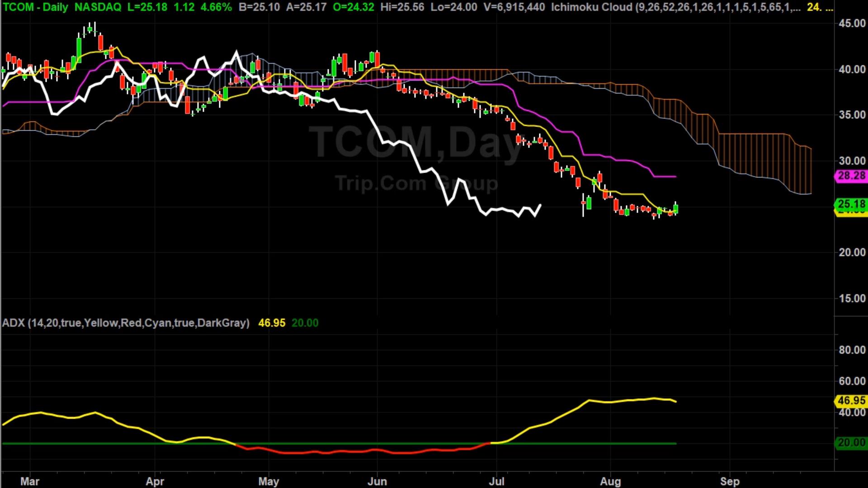Viewport: 868px width, 488px height.
Task: Click the V=6,915,440 volume readout
Action: coord(514,7)
